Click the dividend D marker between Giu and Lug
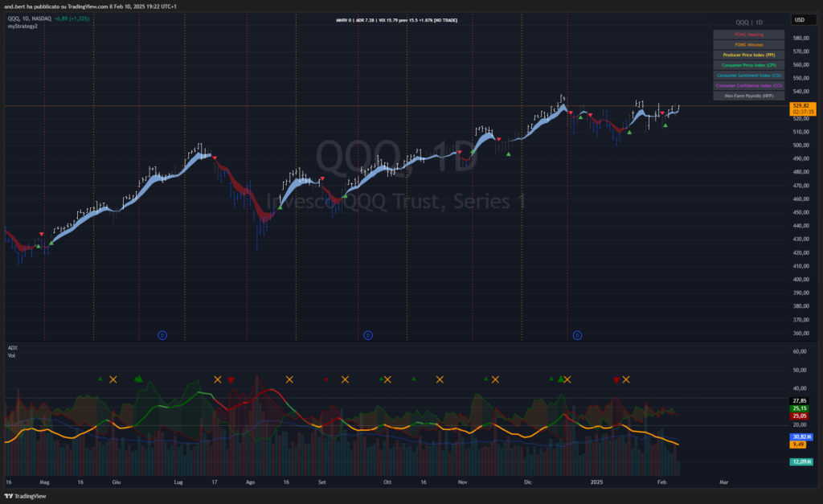Image resolution: width=823 pixels, height=504 pixels. coord(162,334)
